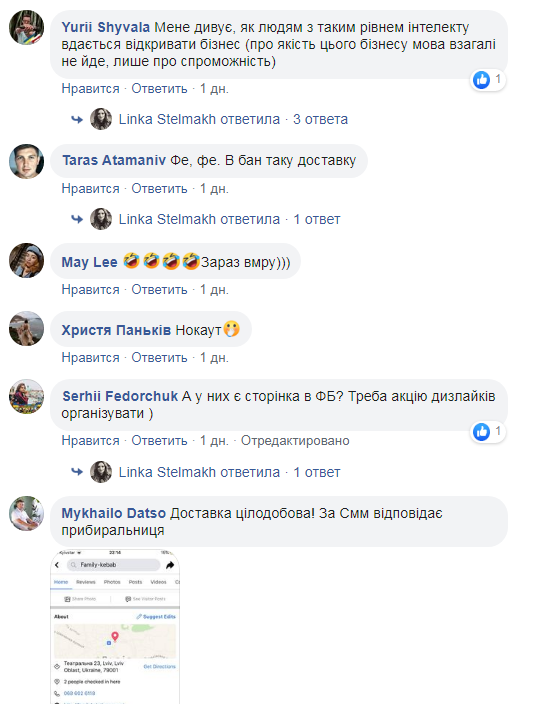Open the May Lee name link

tap(89, 262)
